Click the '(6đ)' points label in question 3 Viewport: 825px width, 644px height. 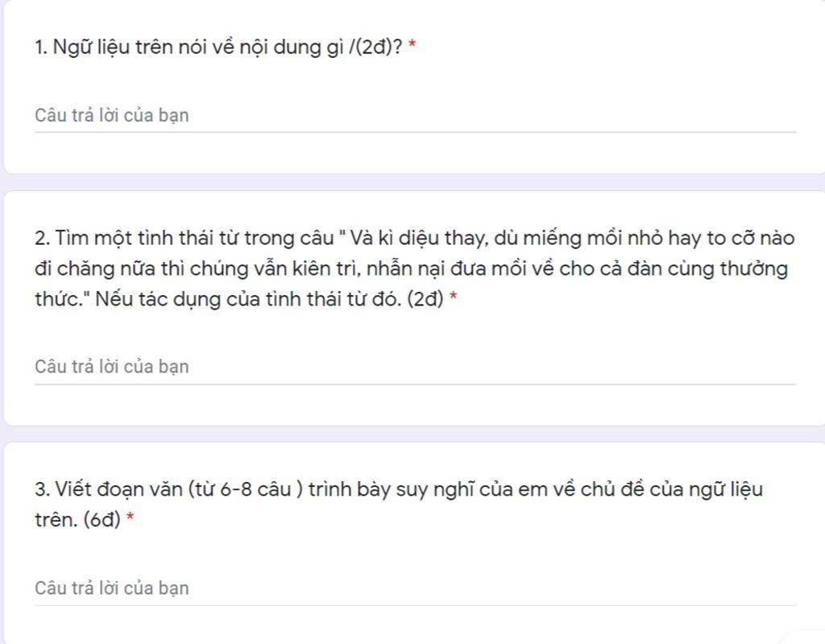[x=102, y=520]
